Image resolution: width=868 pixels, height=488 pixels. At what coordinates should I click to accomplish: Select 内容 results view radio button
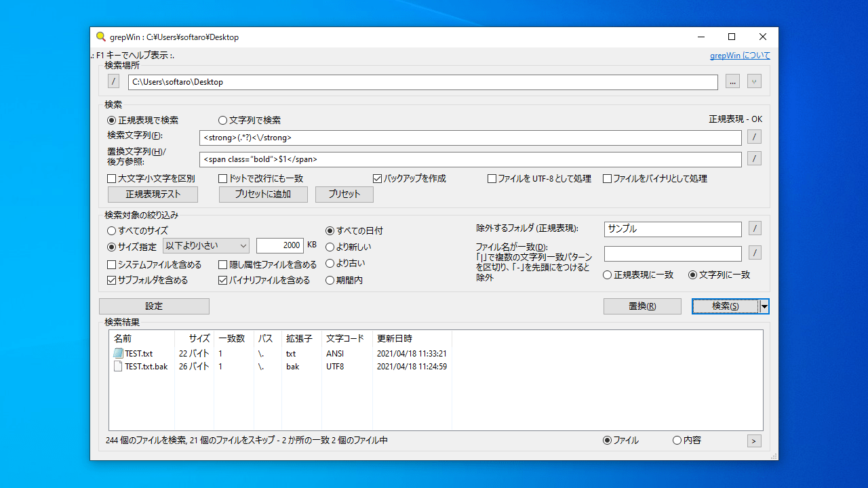[x=687, y=441]
